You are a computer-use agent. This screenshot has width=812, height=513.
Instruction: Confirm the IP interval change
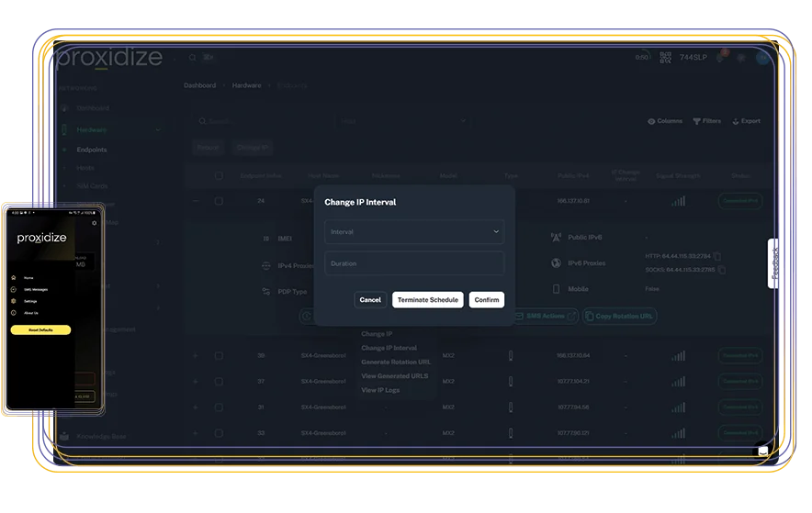point(487,300)
